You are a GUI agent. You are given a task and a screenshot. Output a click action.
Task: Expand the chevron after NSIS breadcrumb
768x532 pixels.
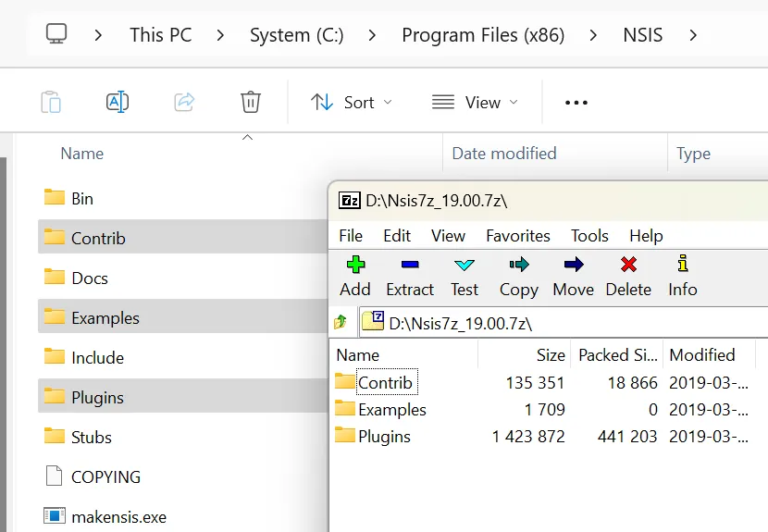point(693,35)
